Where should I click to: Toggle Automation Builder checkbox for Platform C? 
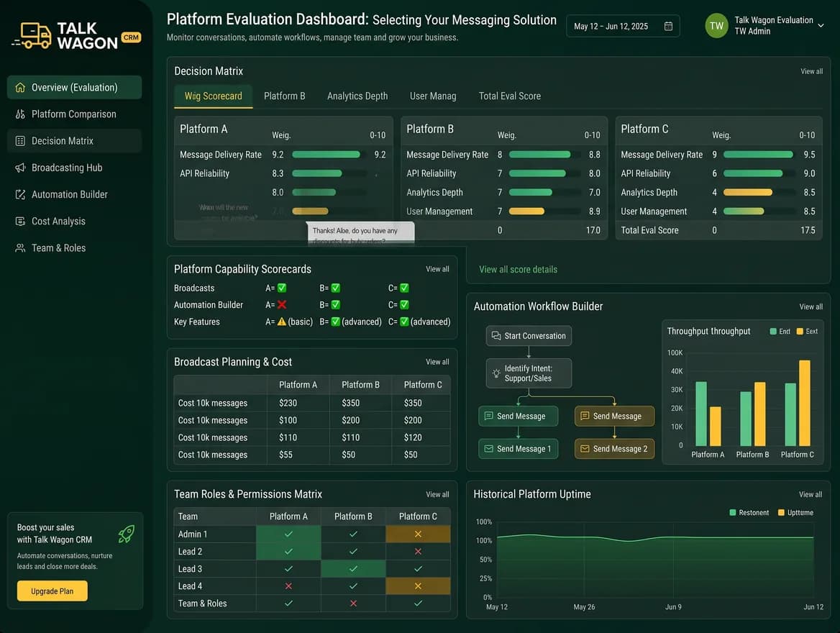coord(404,304)
